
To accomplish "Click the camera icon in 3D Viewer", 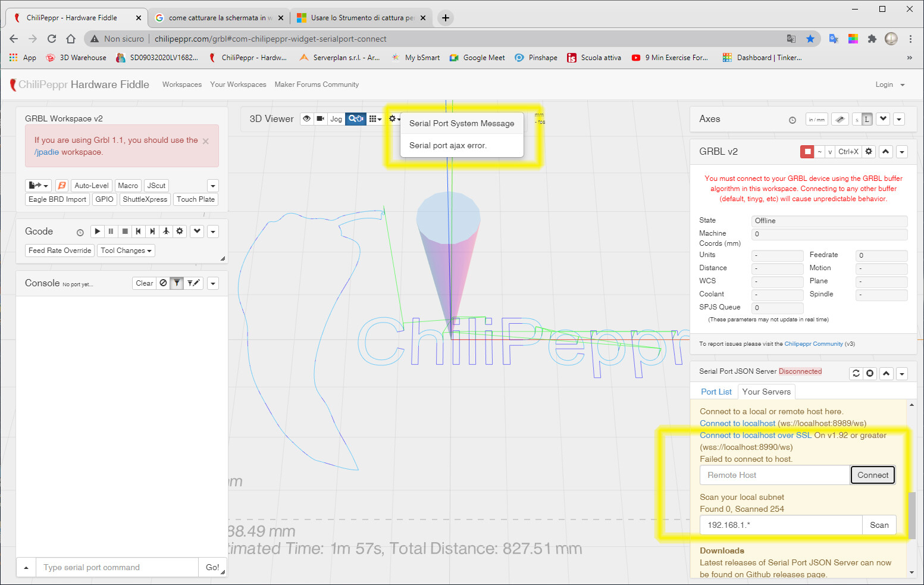I will point(321,118).
